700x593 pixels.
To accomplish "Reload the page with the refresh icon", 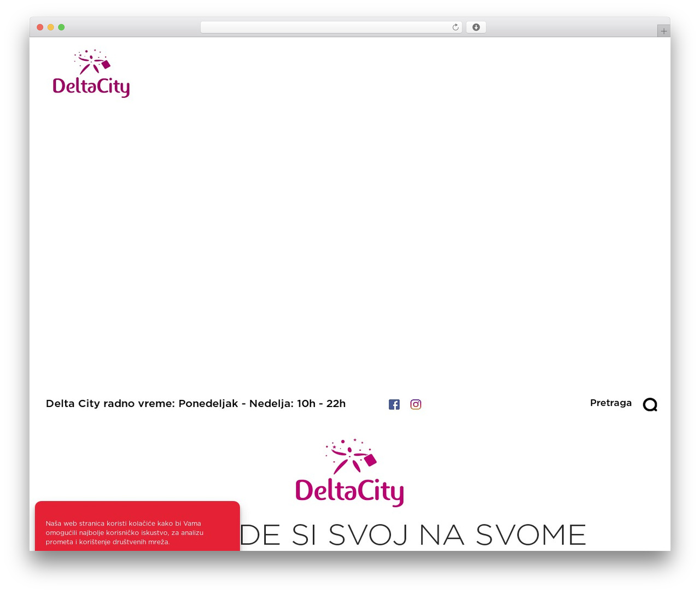I will (456, 27).
